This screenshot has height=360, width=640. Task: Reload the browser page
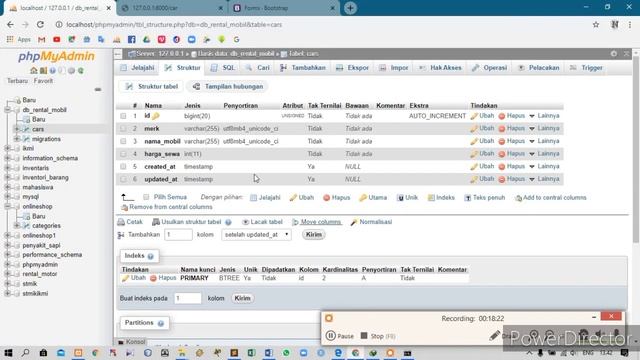pos(40,24)
